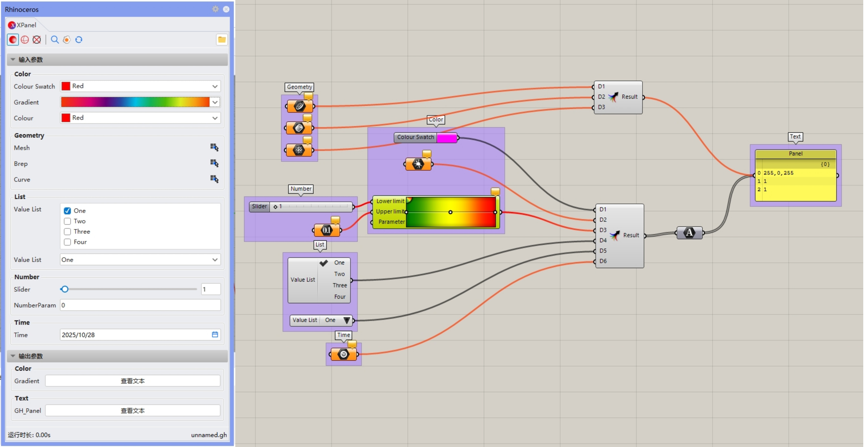Click the magnifier search icon in XPanel
This screenshot has height=447, width=868.
[55, 40]
